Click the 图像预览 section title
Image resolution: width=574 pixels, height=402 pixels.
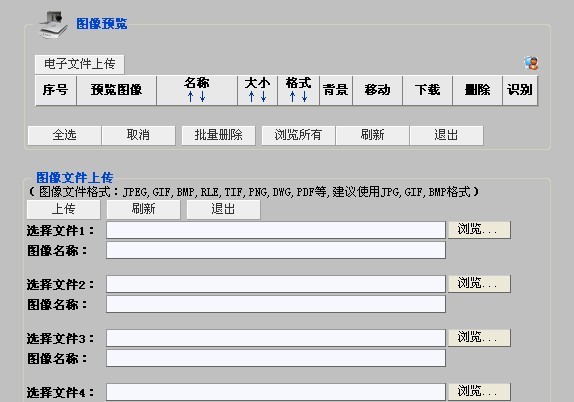click(101, 24)
